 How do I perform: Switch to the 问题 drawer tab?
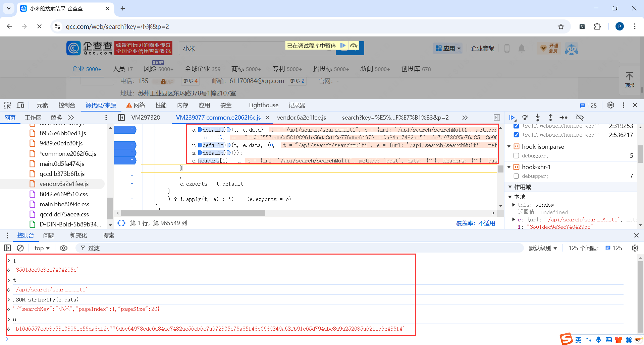click(x=49, y=235)
